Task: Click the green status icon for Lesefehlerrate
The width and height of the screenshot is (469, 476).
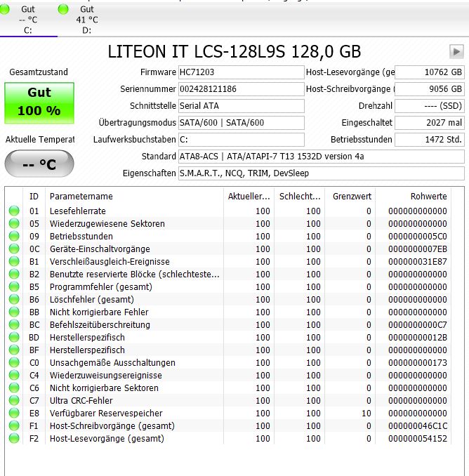Action: tap(14, 211)
